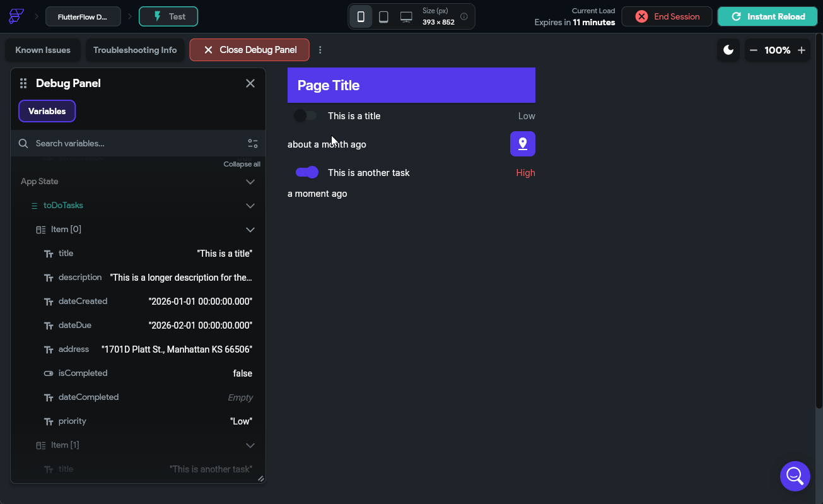
Task: Select the phone device size icon
Action: [x=361, y=16]
